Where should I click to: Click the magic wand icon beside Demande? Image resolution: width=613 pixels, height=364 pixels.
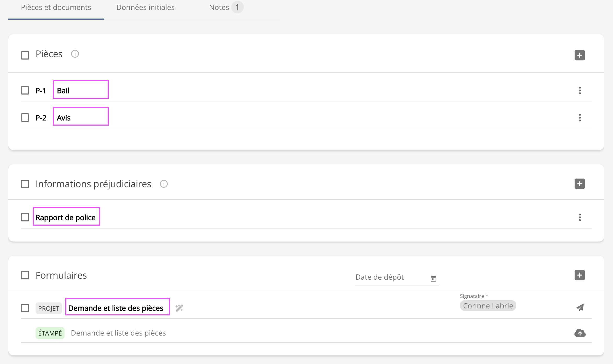coord(179,308)
